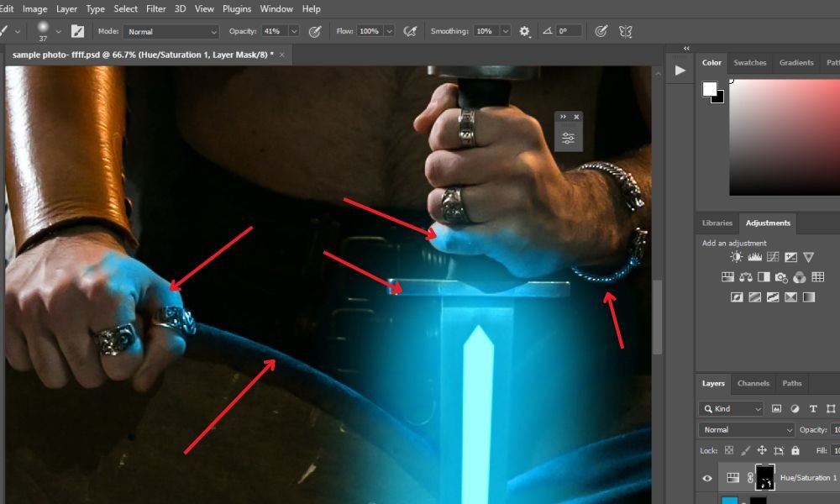Toggle filter for pixel layers
The height and width of the screenshot is (504, 840).
776,409
